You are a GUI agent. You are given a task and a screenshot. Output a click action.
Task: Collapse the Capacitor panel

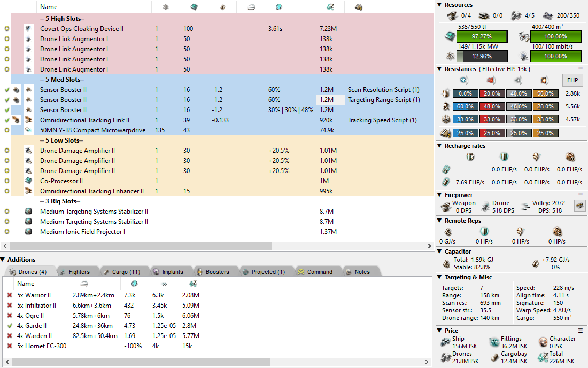[439, 252]
